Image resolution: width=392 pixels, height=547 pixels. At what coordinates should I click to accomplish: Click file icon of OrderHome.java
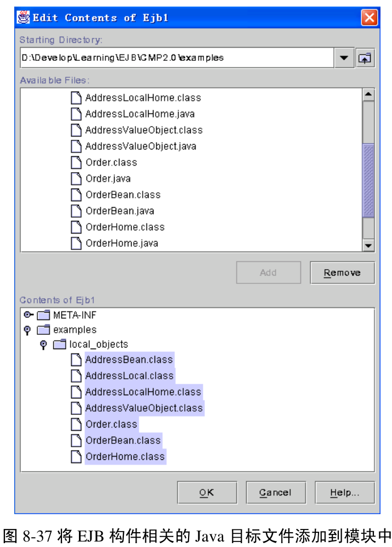[76, 243]
